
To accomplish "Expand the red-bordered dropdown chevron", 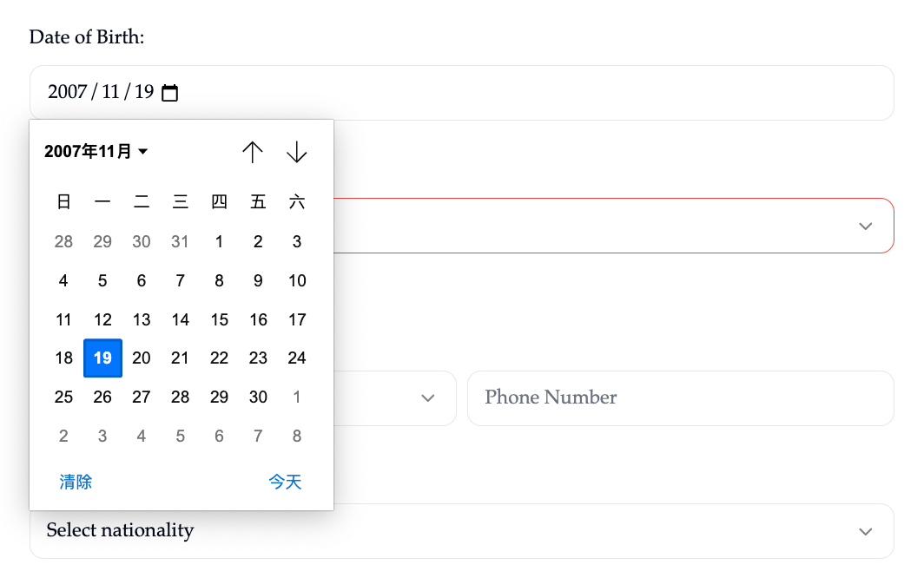I will pyautogui.click(x=865, y=226).
